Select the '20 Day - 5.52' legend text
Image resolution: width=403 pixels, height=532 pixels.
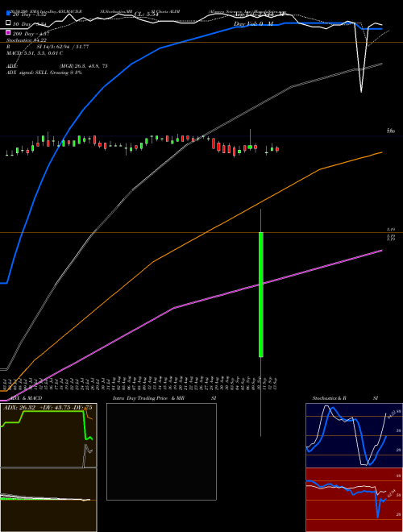tap(30, 15)
